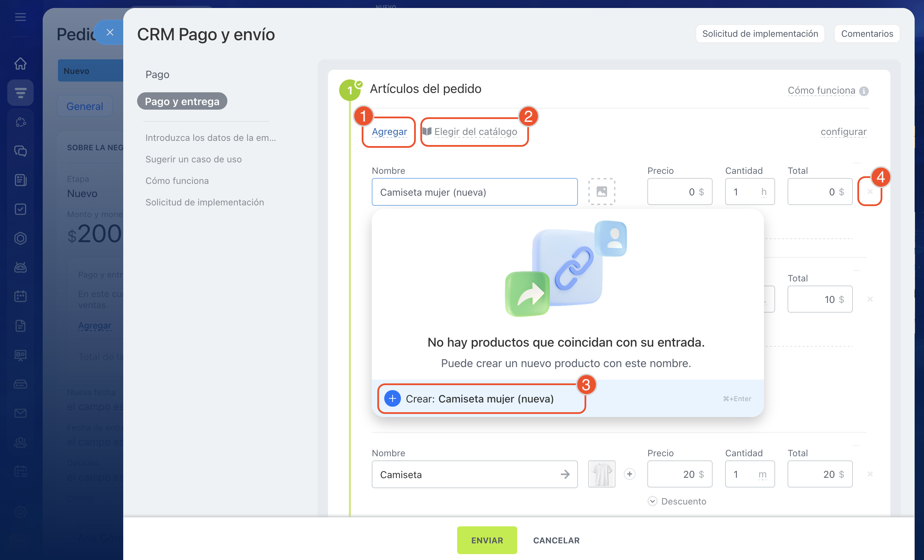Click the Precio field showing 20 $
This screenshot has height=560, width=924.
click(x=679, y=474)
